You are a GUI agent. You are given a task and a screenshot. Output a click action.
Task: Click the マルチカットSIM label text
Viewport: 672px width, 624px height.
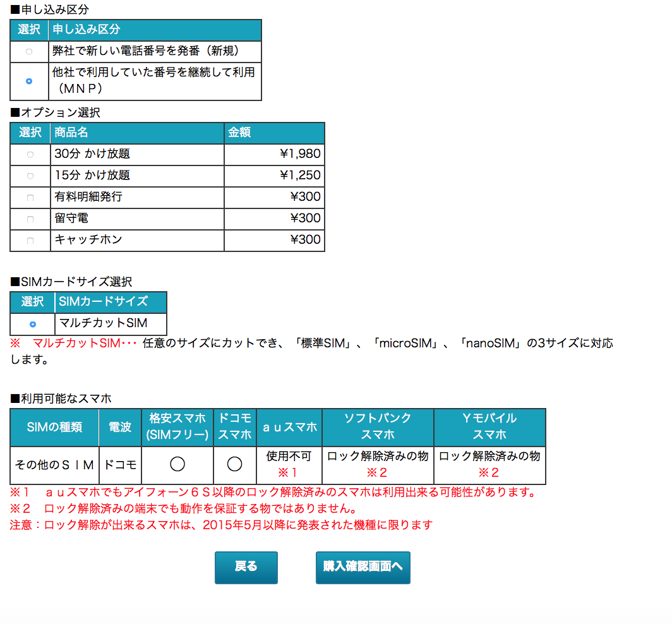tap(103, 323)
